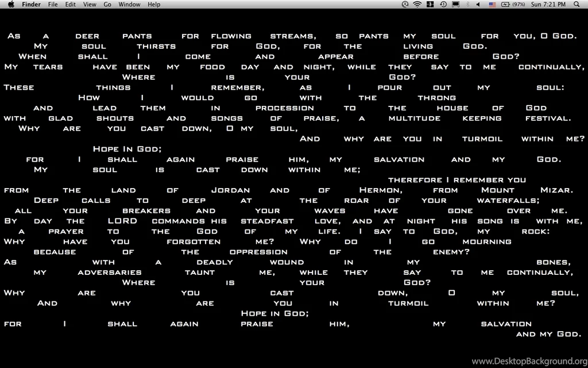Open the Edit menu
Screen dimensions: 588x368
(70, 5)
